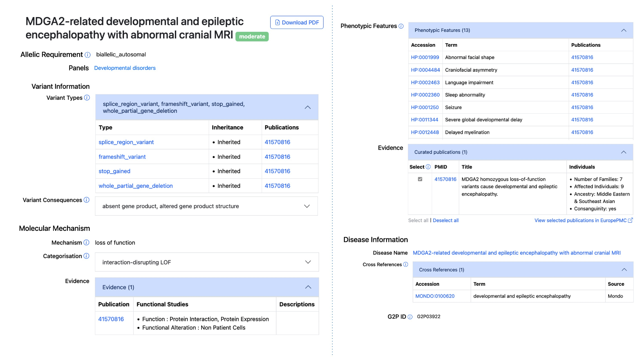Collapse the Curated publications (1) panel
Image resolution: width=644 pixels, height=362 pixels.
pos(623,152)
